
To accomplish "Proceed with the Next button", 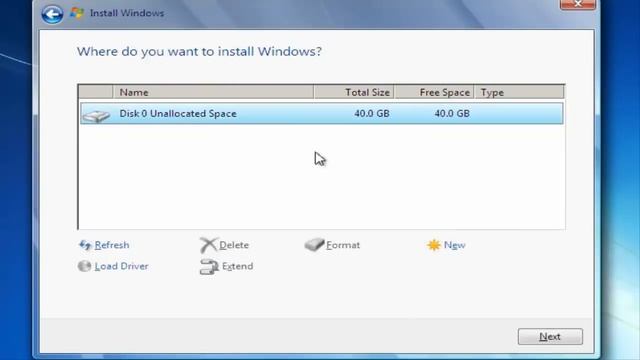I will pyautogui.click(x=550, y=336).
